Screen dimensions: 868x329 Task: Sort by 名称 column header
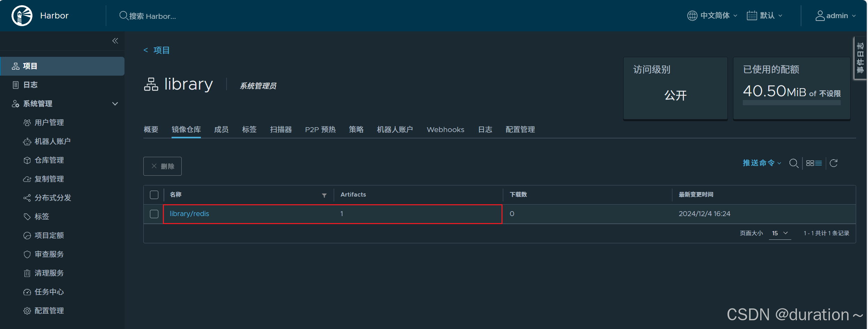click(175, 194)
